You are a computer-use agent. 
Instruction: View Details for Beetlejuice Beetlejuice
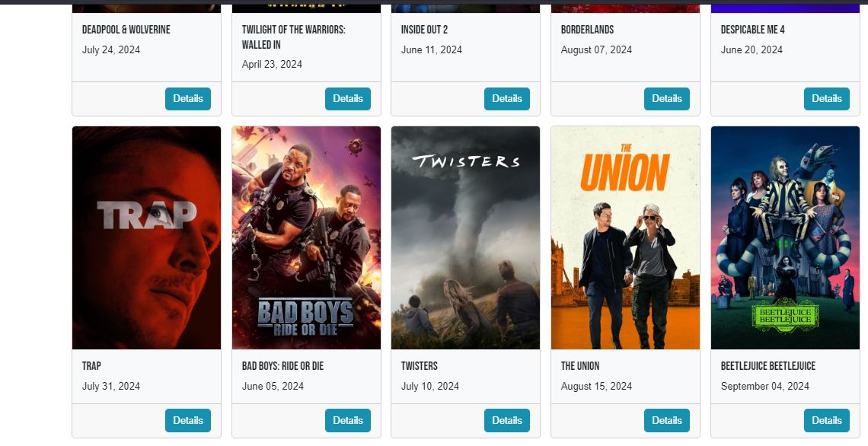tap(826, 421)
